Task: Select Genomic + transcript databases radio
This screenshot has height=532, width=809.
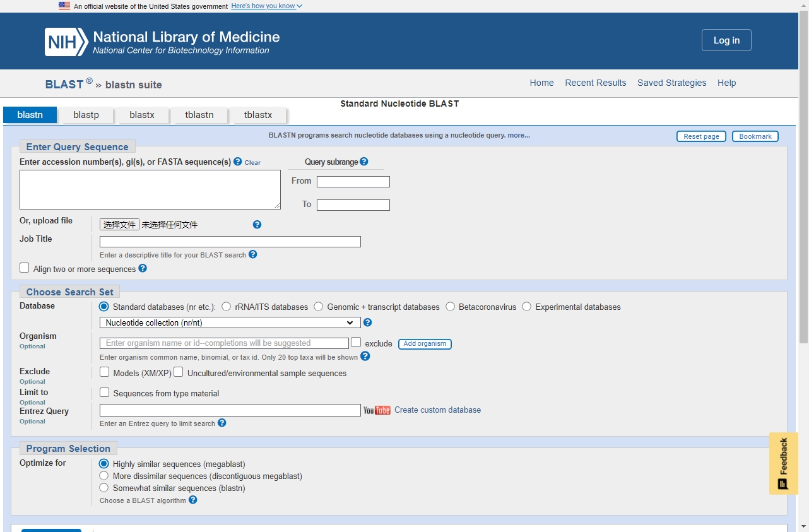Action: click(318, 307)
